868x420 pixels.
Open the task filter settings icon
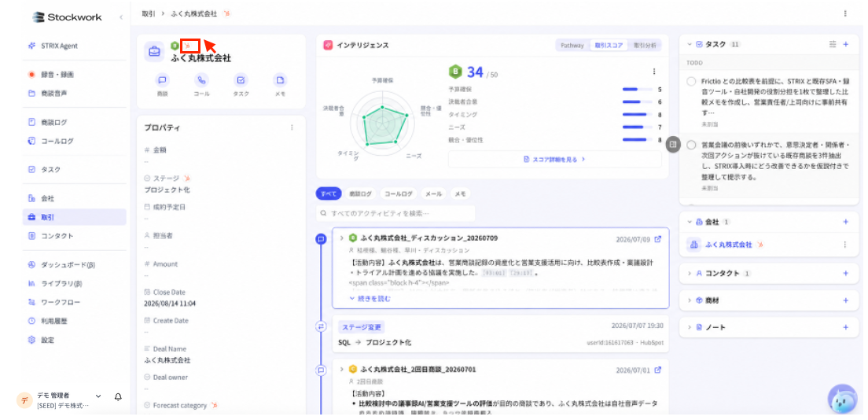point(833,44)
